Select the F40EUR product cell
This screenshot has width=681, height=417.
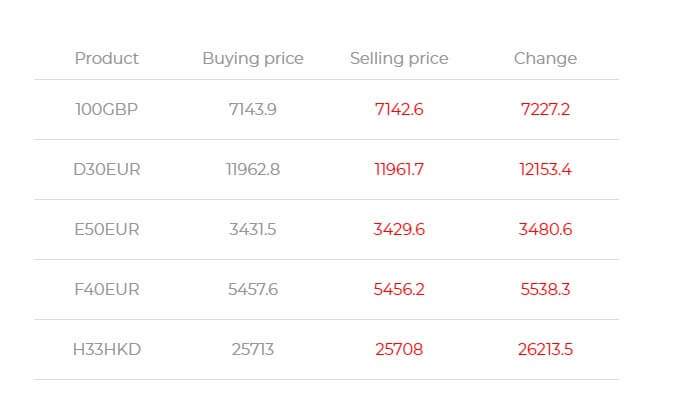coord(106,289)
